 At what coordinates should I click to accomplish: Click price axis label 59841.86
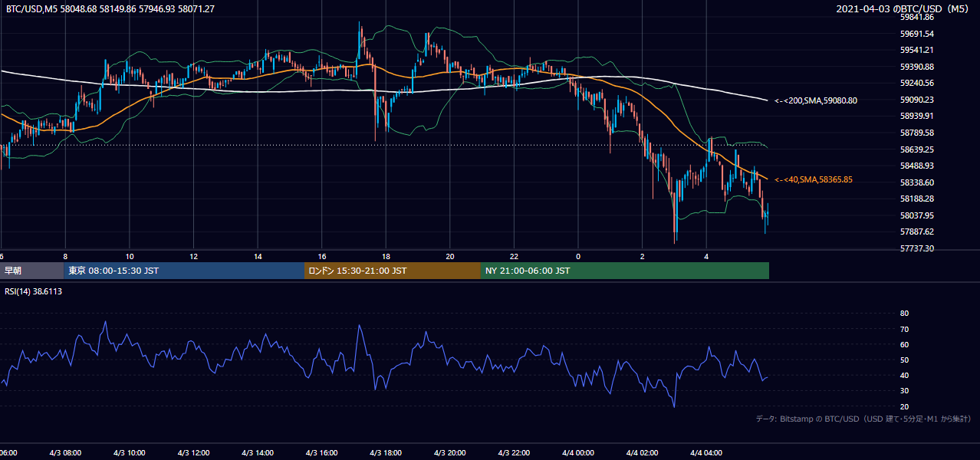916,17
